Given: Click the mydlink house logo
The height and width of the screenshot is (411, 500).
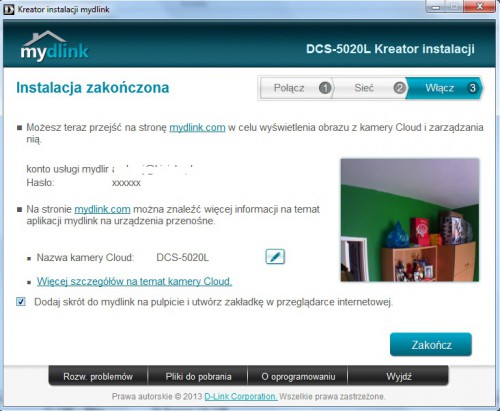Looking at the screenshot, I should [x=54, y=46].
